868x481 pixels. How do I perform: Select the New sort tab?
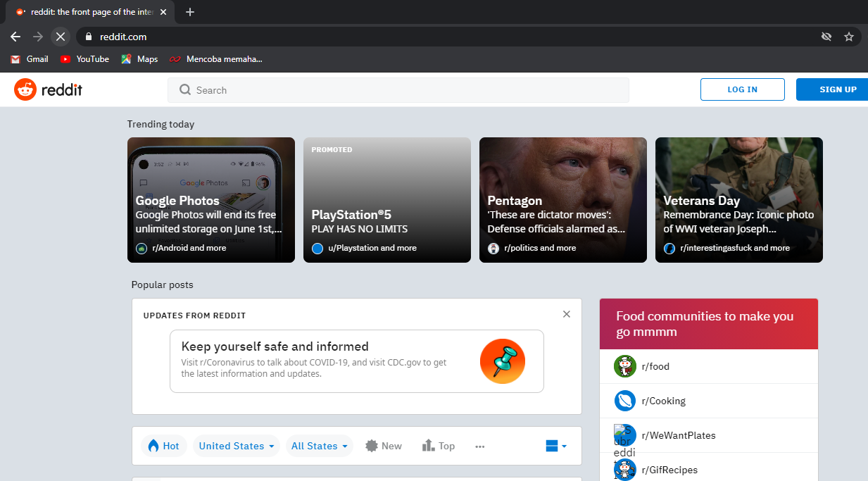384,446
